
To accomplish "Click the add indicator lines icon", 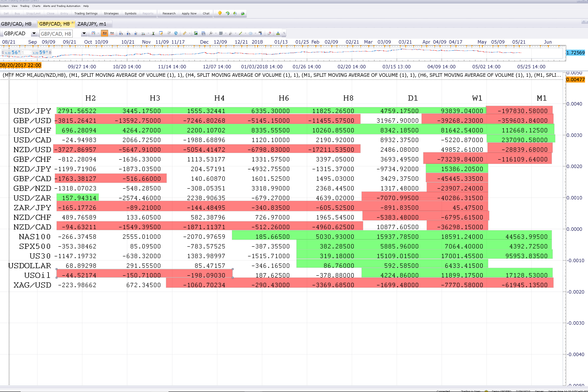I will coord(211,33).
